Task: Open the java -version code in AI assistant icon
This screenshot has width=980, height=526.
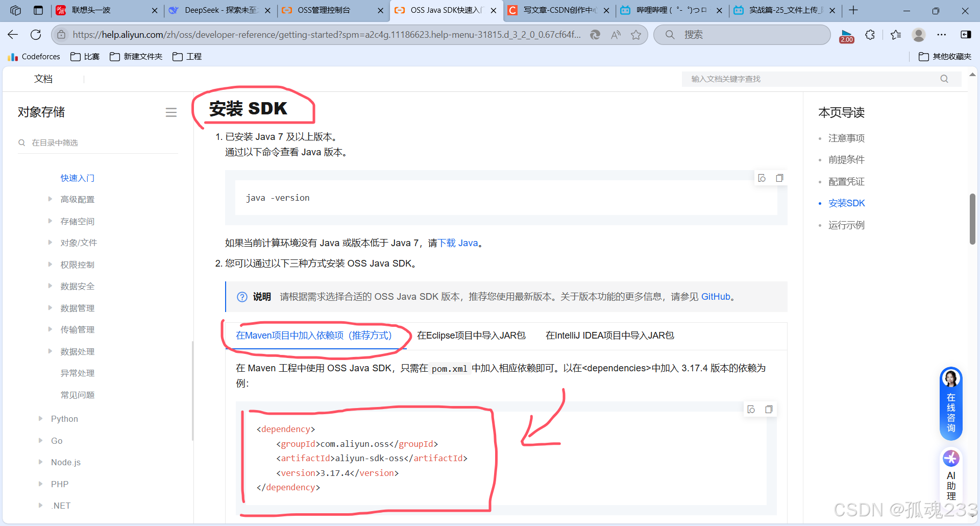Action: (762, 178)
